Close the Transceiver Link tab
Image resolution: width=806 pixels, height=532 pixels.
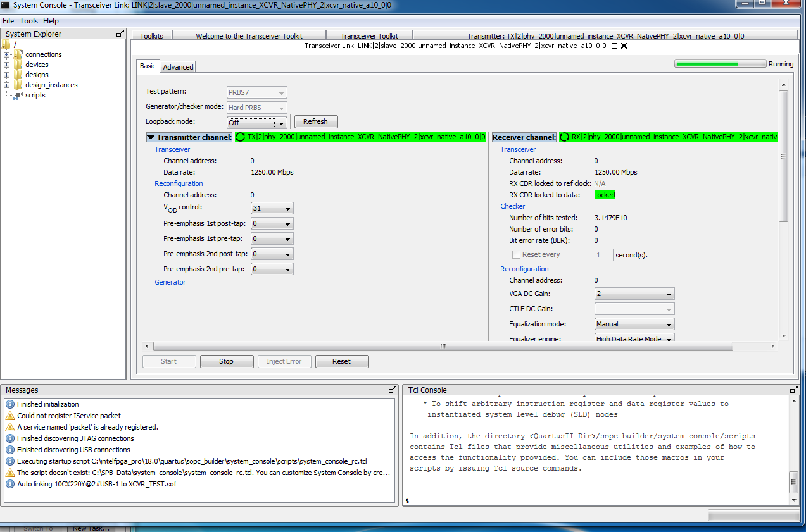(x=624, y=46)
